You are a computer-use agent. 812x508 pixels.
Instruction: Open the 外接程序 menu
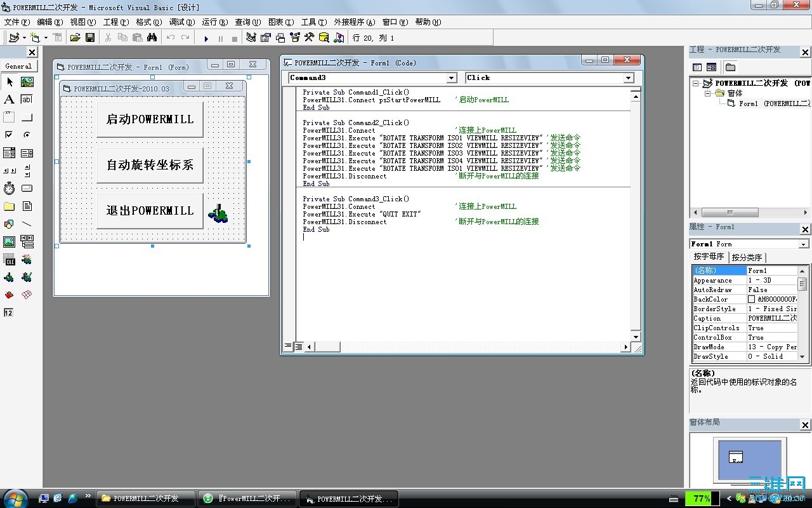pyautogui.click(x=355, y=22)
